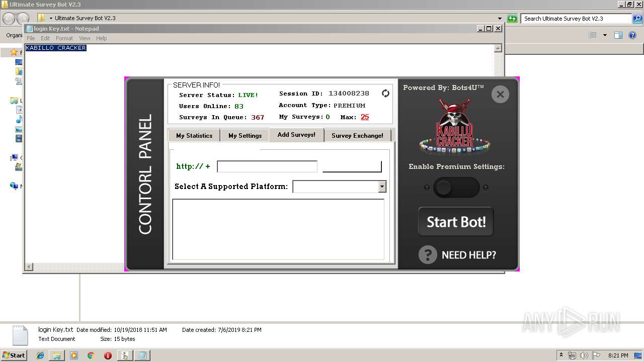Show hidden tray icons arrow
The image size is (644, 362).
point(561,355)
